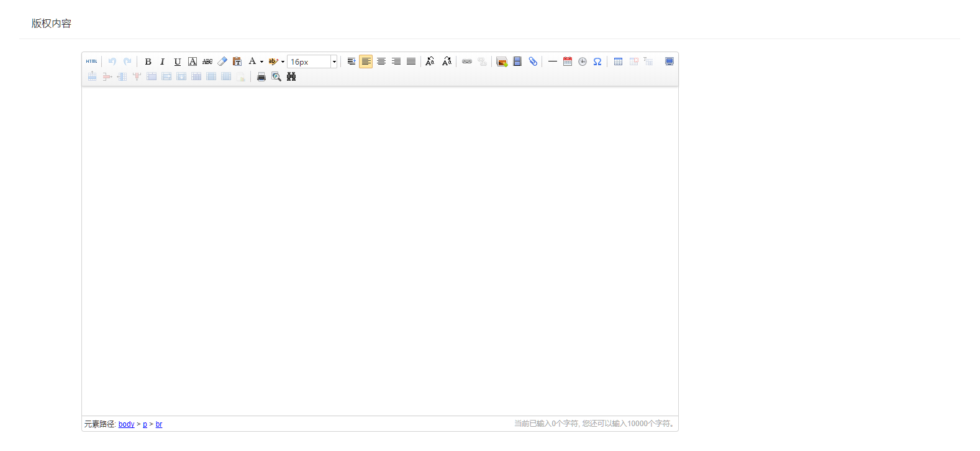Click the delete table icon
This screenshot has width=980, height=451.
tap(633, 61)
